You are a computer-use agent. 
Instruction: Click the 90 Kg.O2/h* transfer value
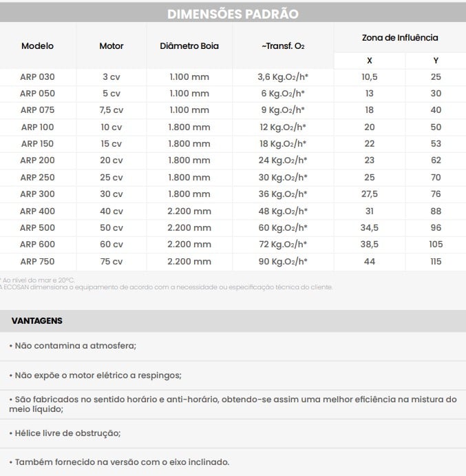point(283,261)
